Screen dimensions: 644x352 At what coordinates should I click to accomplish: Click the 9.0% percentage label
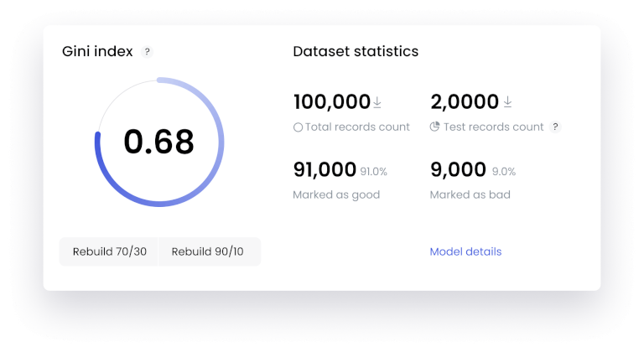(503, 172)
